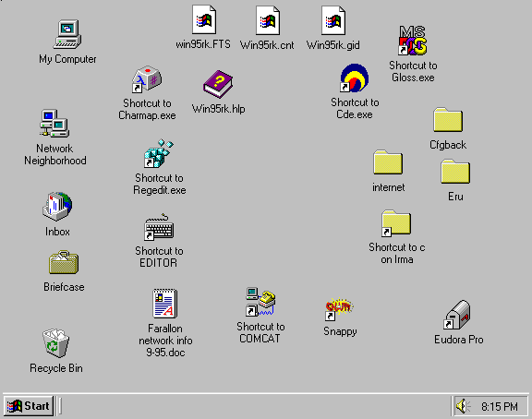532x419 pixels.
Task: Click the 8:15 PM taskbar clock
Action: tap(500, 406)
